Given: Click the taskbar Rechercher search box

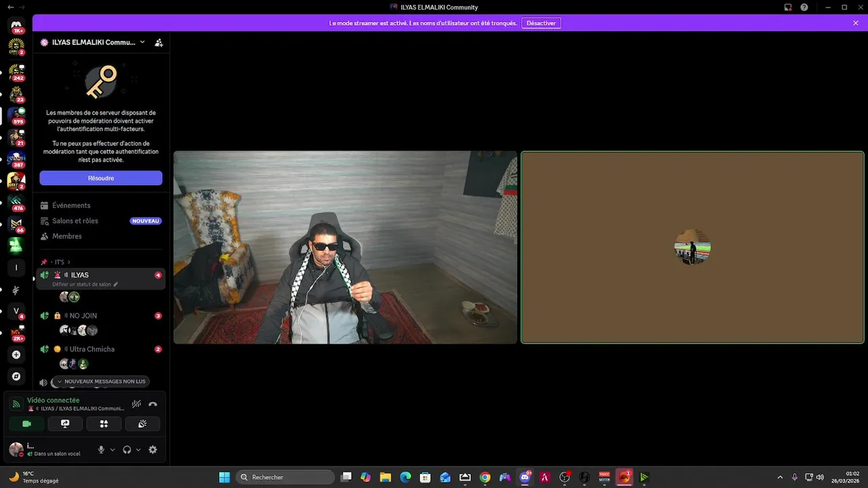Looking at the screenshot, I should pyautogui.click(x=285, y=477).
